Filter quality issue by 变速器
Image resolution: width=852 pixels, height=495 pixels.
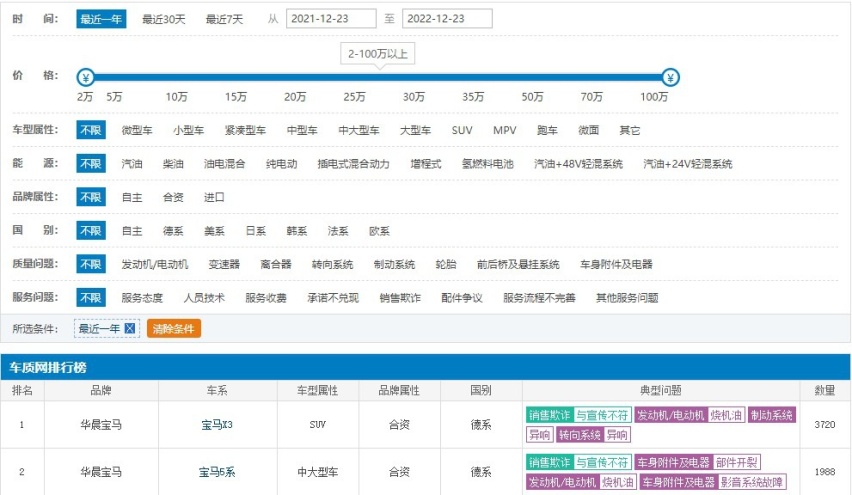(224, 264)
